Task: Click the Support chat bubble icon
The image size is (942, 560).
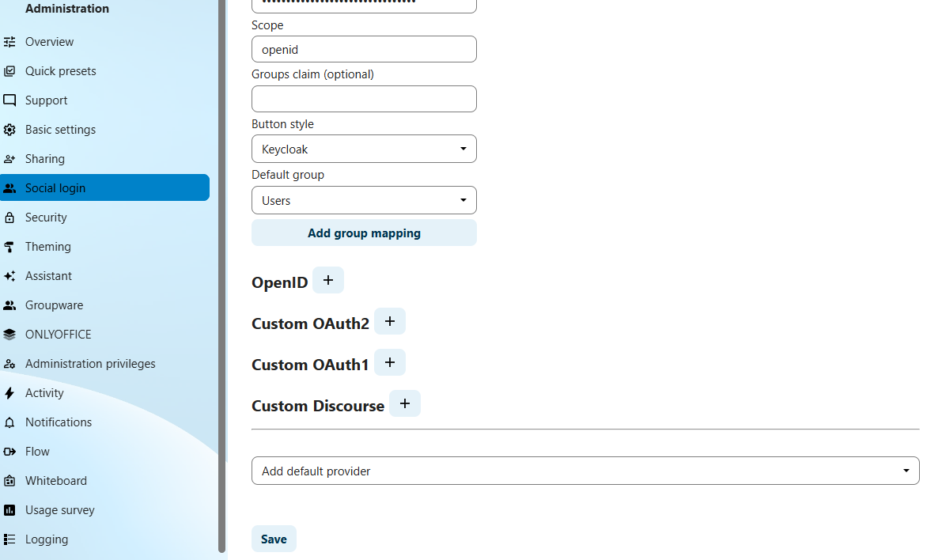Action: [x=9, y=100]
